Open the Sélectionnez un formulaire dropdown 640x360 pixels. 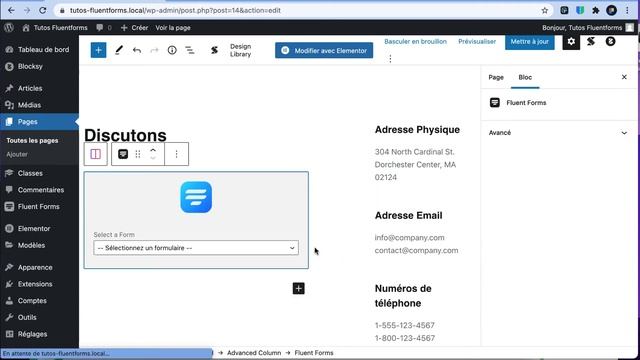(196, 248)
